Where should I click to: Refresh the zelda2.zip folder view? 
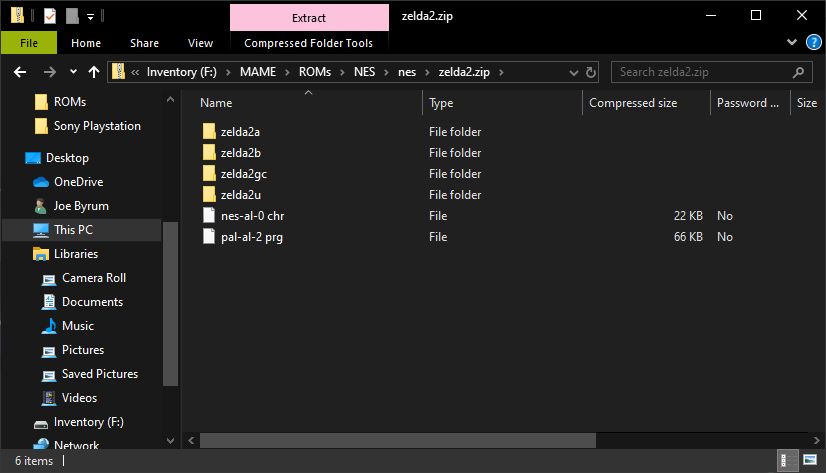[x=591, y=72]
